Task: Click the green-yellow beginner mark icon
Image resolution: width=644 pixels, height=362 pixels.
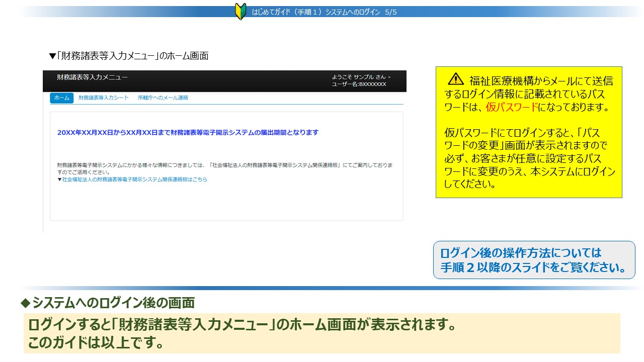Action: (240, 12)
